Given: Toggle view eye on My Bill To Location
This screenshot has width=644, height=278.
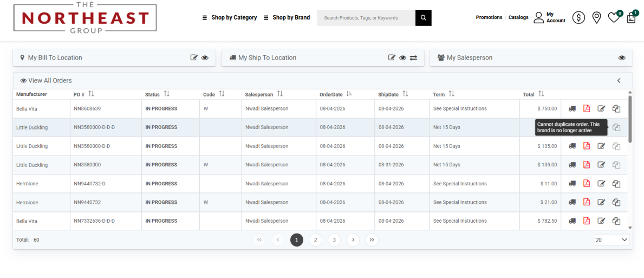Looking at the screenshot, I should coord(205,58).
